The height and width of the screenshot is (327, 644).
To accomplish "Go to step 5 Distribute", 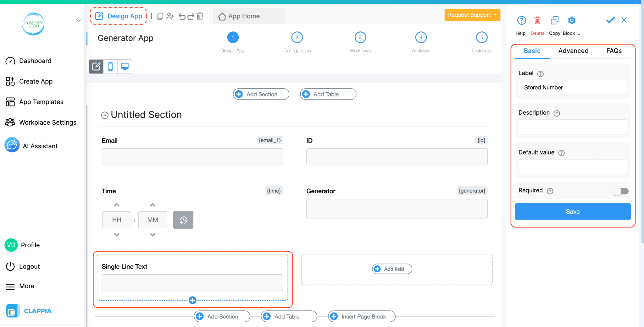I will (481, 37).
